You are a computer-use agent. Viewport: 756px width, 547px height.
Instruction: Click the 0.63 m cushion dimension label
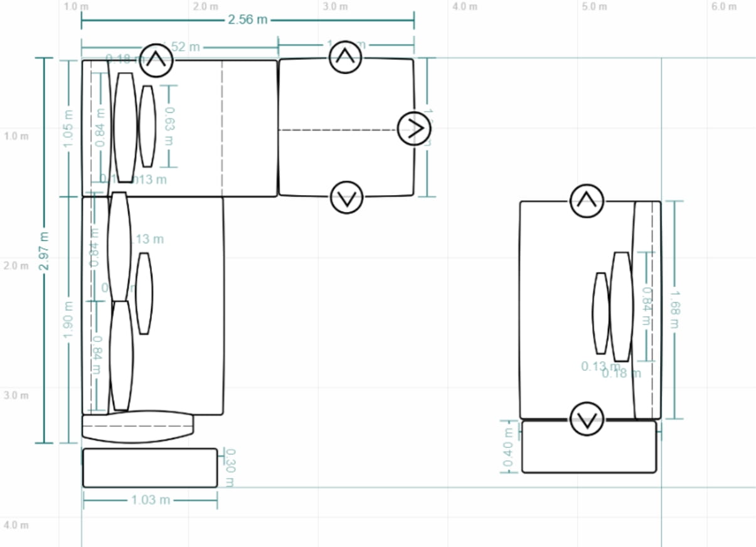(170, 126)
